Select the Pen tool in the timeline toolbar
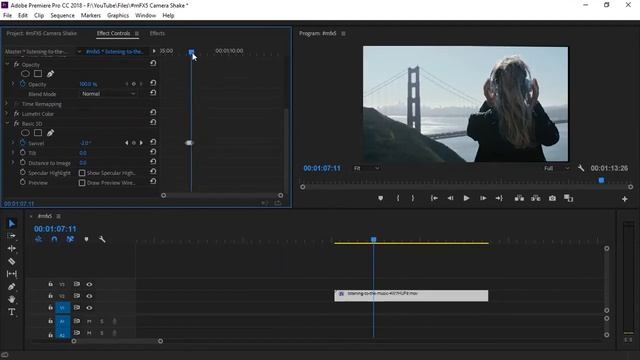This screenshot has width=640, height=360. coord(11,287)
